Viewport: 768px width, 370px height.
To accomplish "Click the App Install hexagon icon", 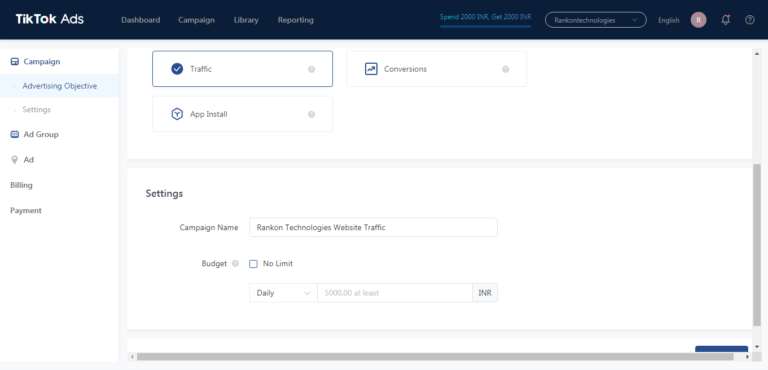I will [177, 114].
